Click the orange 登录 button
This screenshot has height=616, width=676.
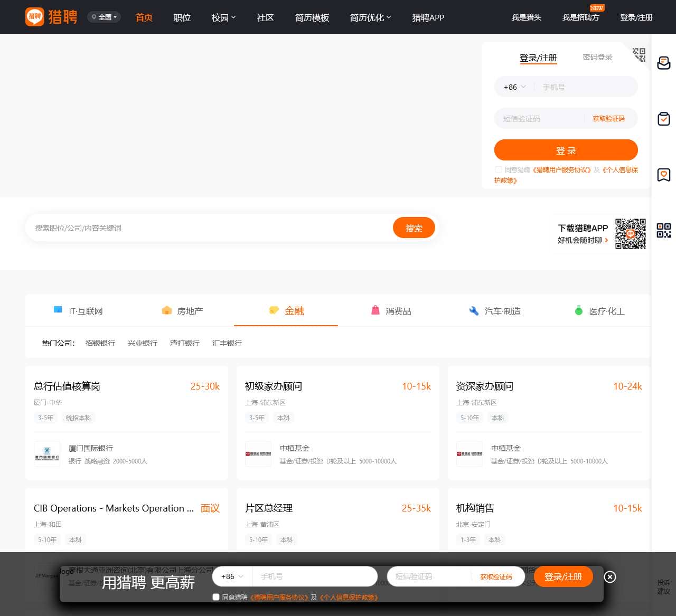pos(566,150)
